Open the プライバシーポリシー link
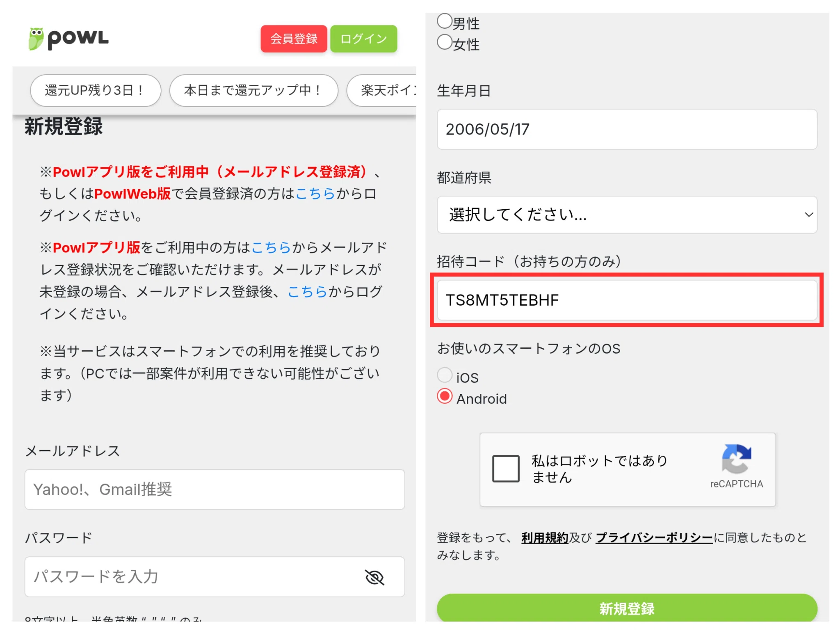Viewport: 840px width, 631px height. [654, 537]
